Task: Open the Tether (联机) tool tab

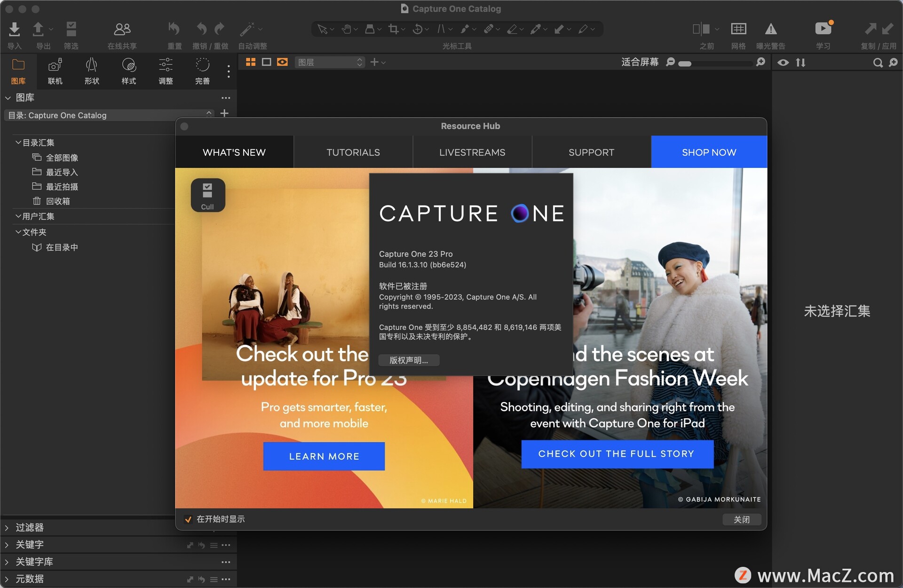Action: coord(55,71)
